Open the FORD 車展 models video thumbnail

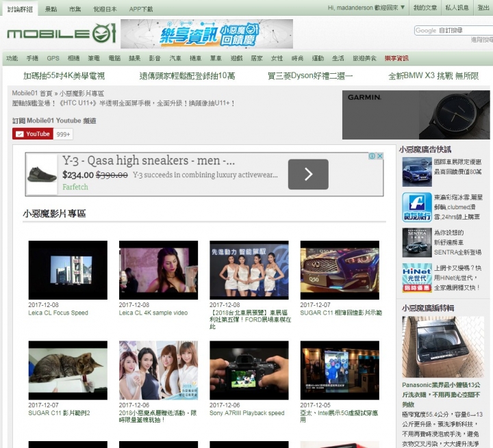click(x=249, y=270)
